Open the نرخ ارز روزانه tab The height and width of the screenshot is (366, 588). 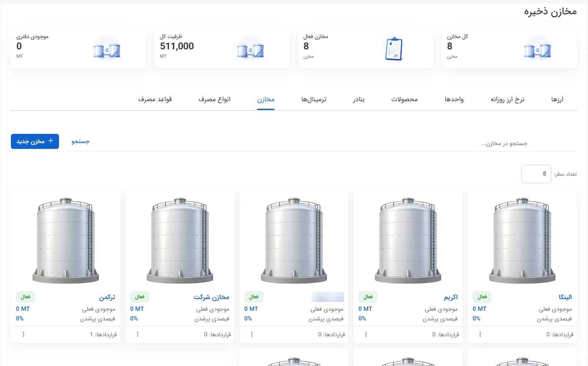point(508,100)
